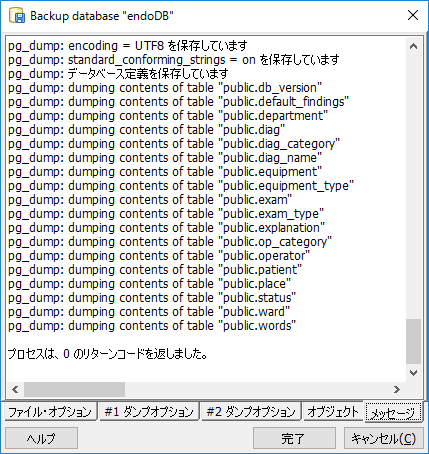Click the backup database title icon
429x454 pixels.
(17, 15)
